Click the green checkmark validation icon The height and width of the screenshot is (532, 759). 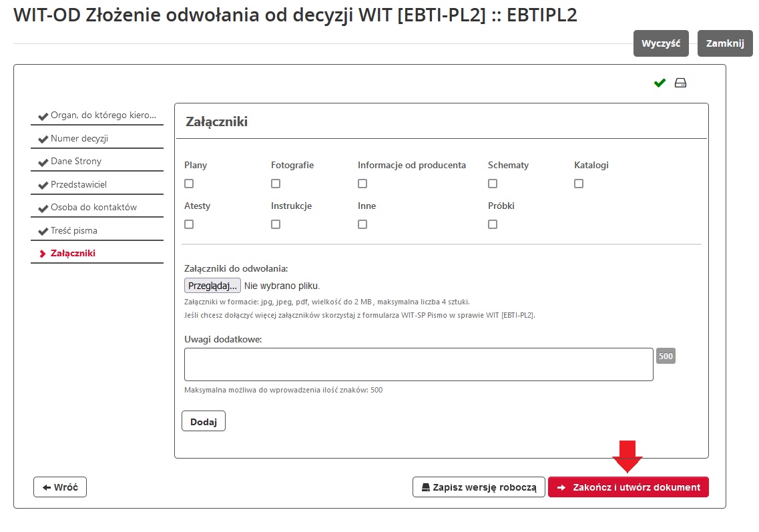(659, 82)
